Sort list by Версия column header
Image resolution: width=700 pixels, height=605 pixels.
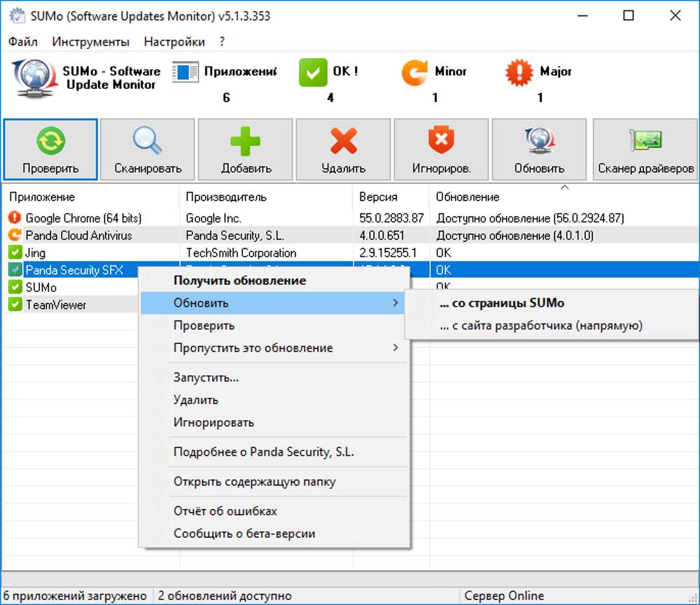[379, 197]
